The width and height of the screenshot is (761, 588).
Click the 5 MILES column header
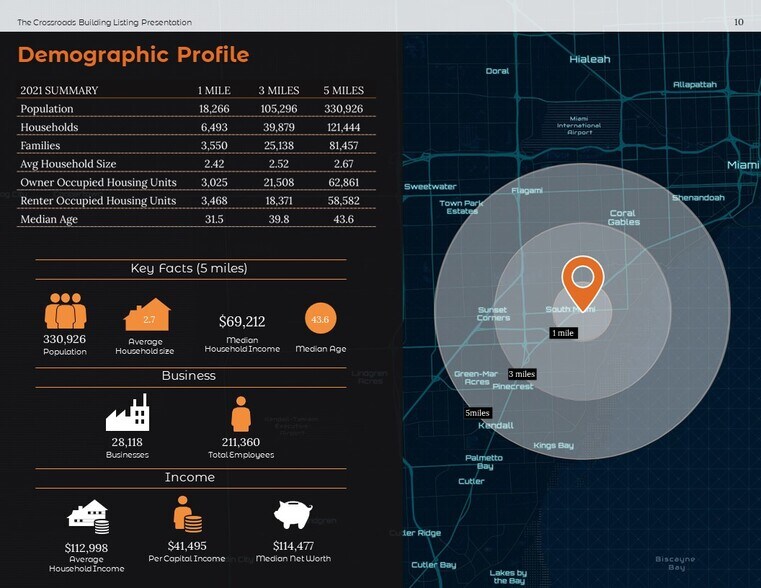click(343, 91)
